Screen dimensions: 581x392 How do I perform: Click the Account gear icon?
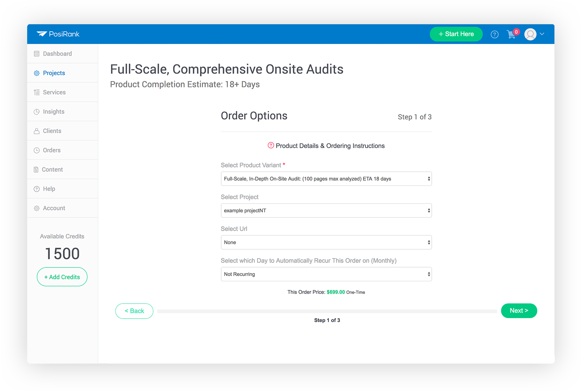[37, 208]
